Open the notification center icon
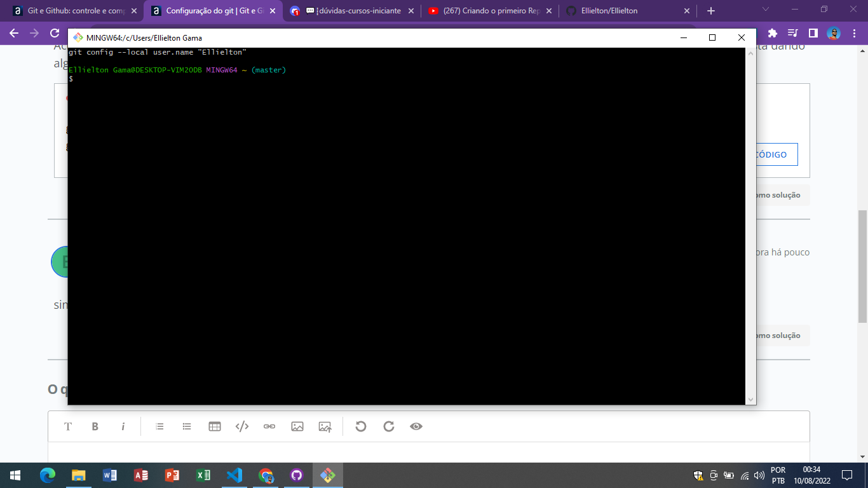868x488 pixels. (847, 475)
